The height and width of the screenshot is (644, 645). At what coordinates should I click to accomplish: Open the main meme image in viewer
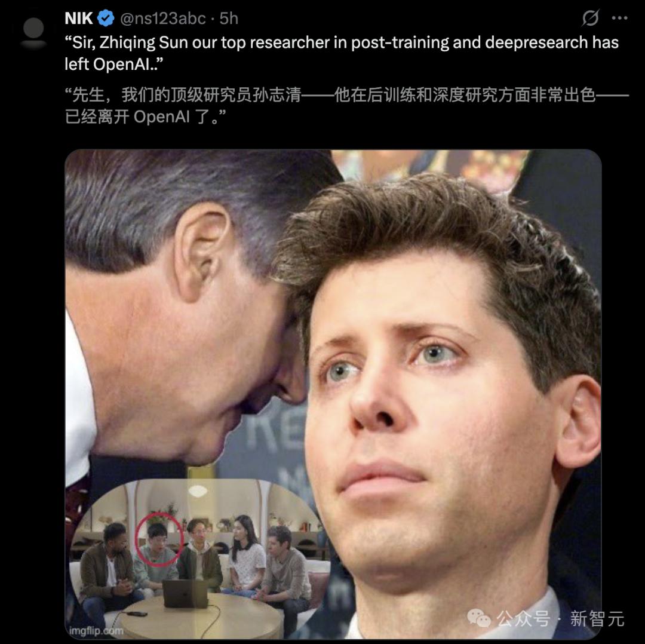coord(333,394)
